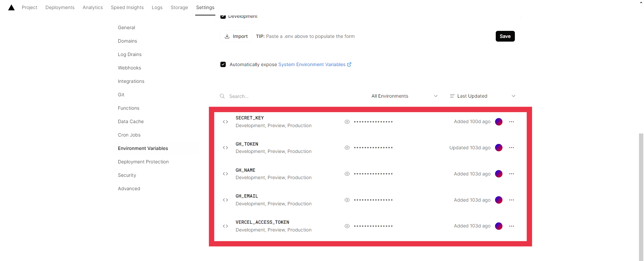Open Cron Jobs settings
Viewport: 644px width, 261px height.
129,135
